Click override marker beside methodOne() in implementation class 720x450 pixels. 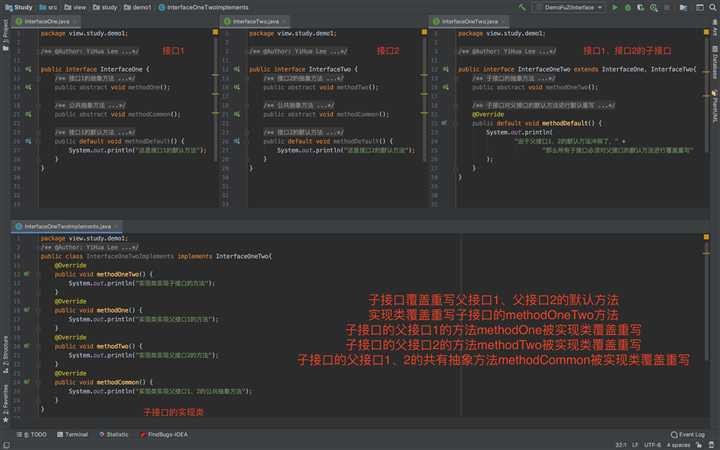click(x=27, y=310)
